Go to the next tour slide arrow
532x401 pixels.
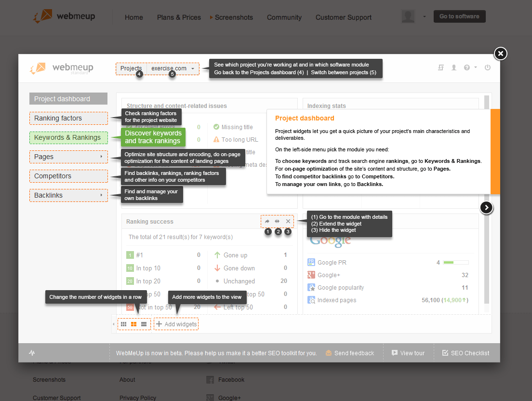(x=487, y=208)
